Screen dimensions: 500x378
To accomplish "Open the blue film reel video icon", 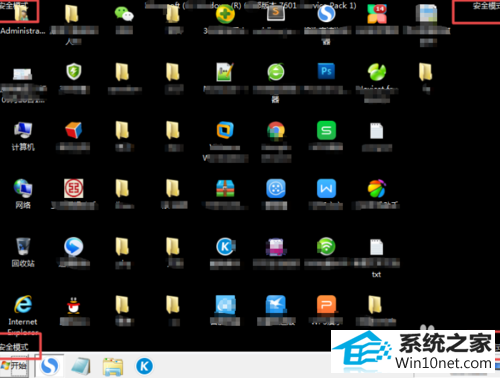I will tap(276, 188).
